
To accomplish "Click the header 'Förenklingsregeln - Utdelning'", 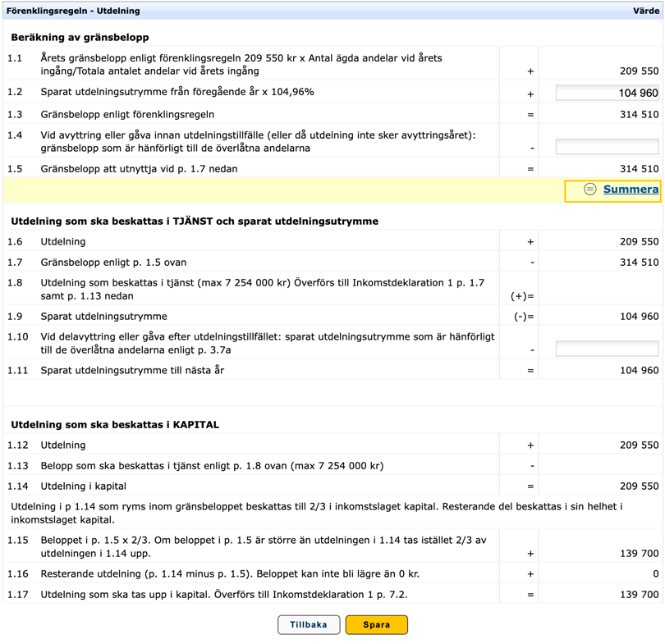I will point(73,11).
